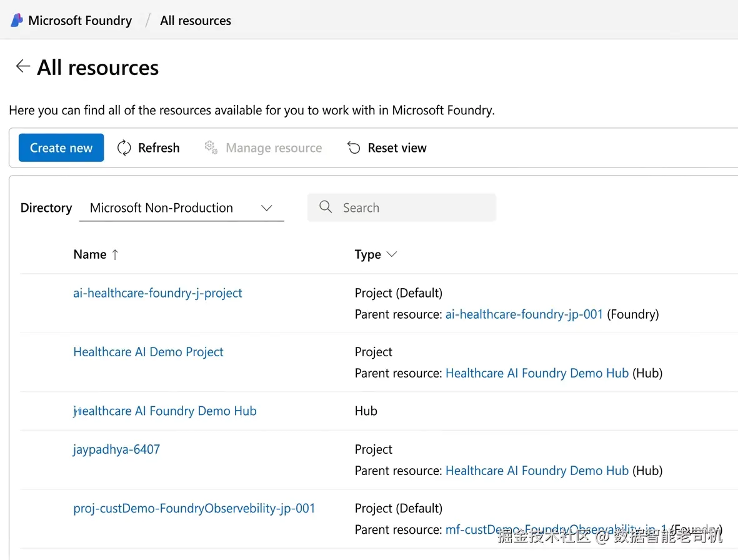Open jaypadhya-6407 project link
The height and width of the screenshot is (560, 738).
coord(116,449)
